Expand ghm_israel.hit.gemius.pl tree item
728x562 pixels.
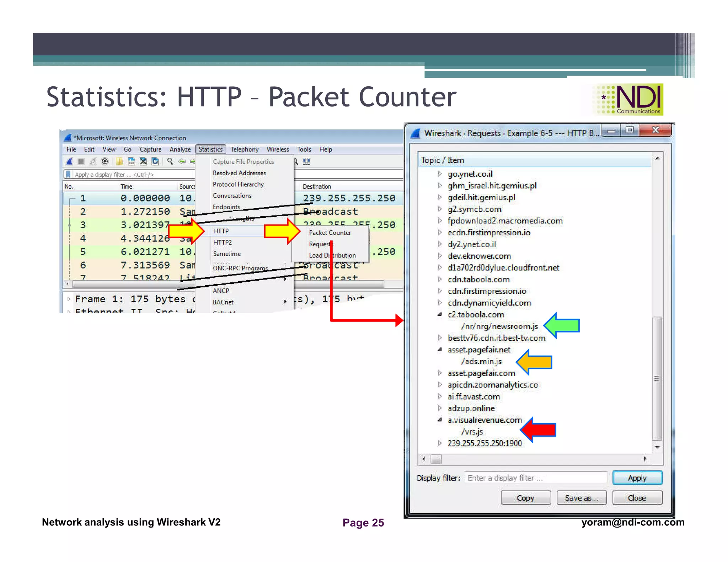(440, 185)
